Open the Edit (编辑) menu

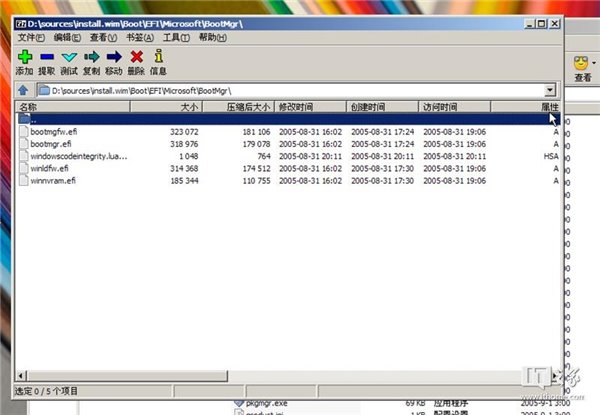tap(68, 37)
